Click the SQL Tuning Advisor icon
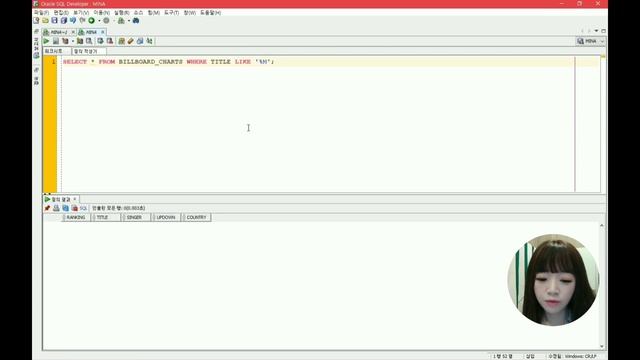The image size is (640, 360). pyautogui.click(x=89, y=41)
